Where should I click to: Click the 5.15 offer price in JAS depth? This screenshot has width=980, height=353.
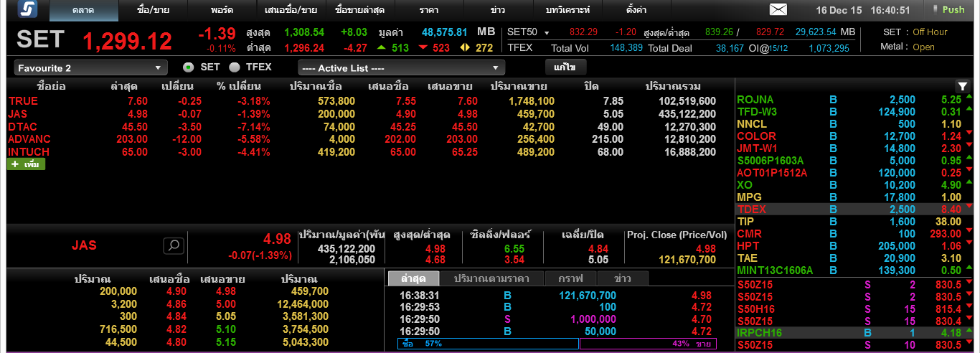coord(225,342)
